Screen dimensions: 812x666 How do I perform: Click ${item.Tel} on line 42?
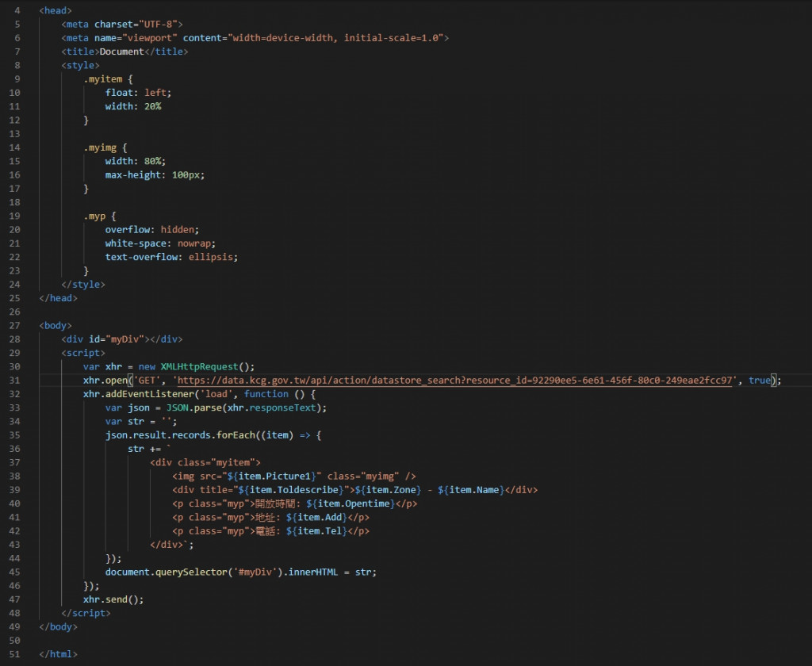(x=316, y=531)
